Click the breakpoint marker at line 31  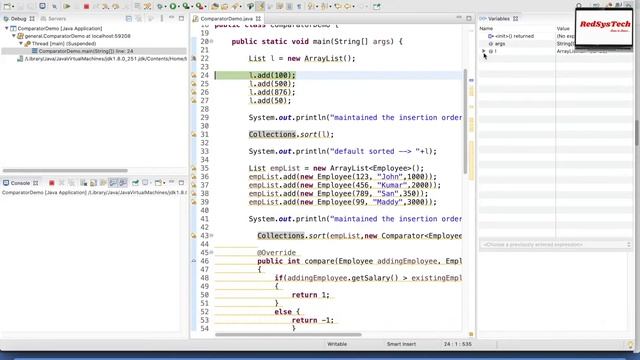pos(194,134)
